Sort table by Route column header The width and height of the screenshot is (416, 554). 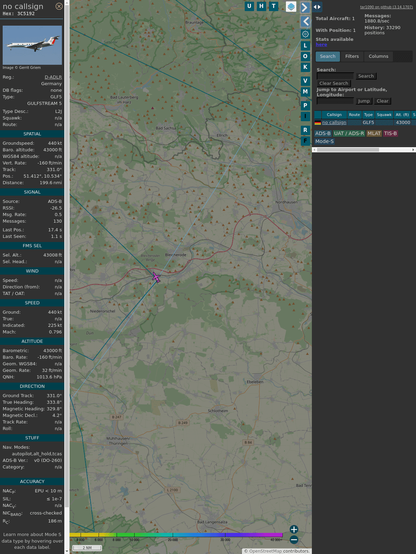[x=354, y=114]
